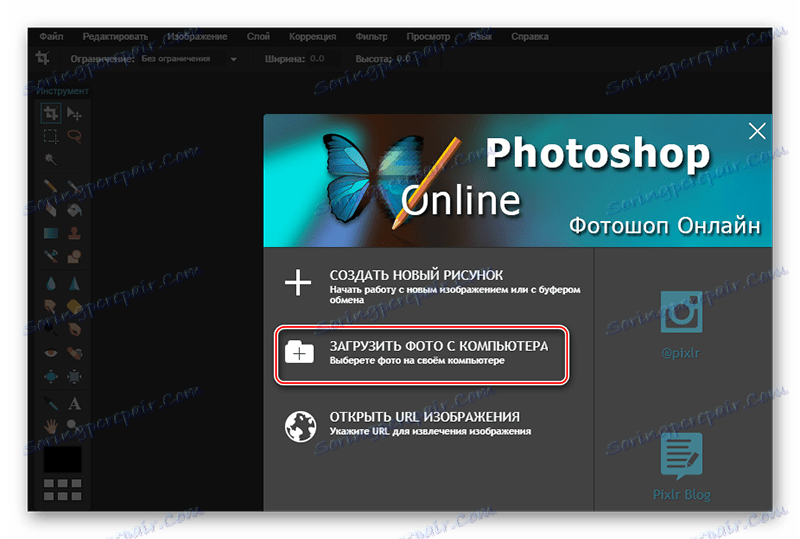Open the Коррекция menu

(x=313, y=37)
